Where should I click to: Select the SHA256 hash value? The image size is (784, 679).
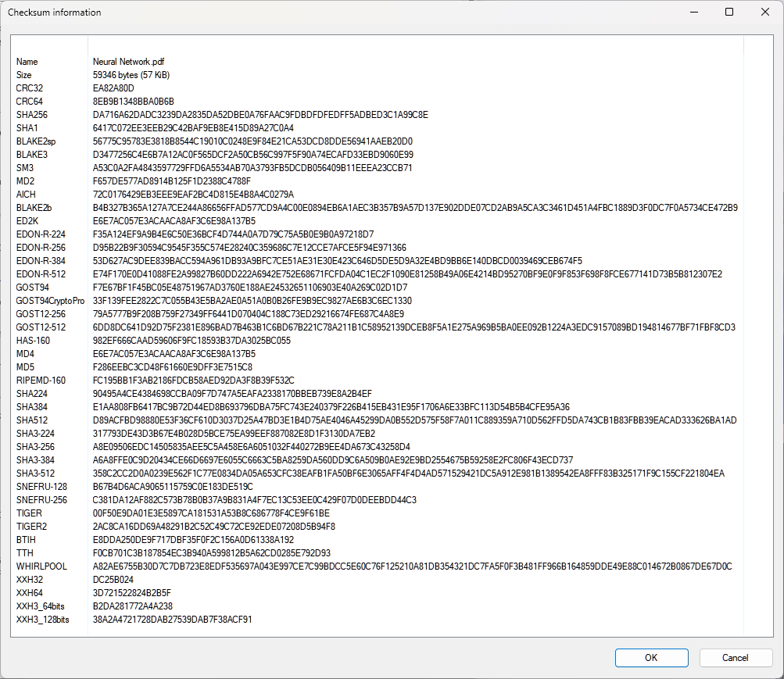coord(260,115)
